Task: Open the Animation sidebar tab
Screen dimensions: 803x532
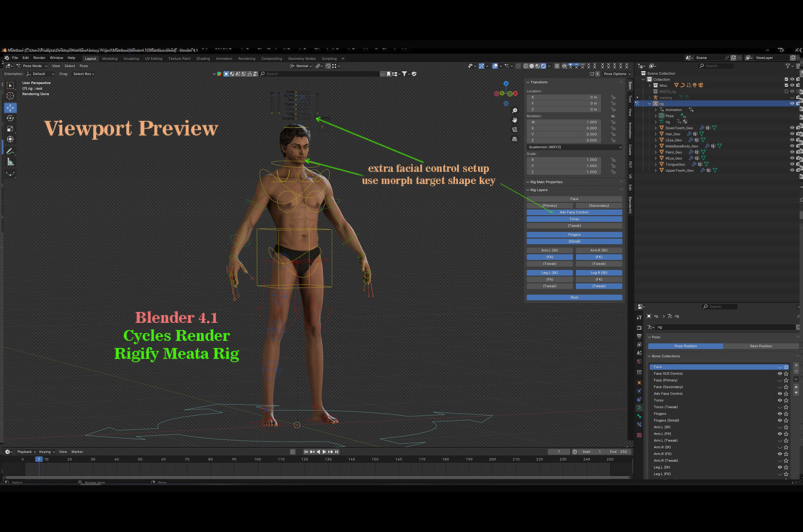Action: [630, 130]
